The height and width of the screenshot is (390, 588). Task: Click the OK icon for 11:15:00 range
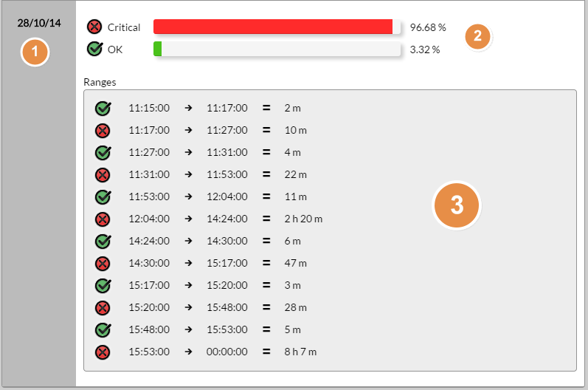click(103, 109)
